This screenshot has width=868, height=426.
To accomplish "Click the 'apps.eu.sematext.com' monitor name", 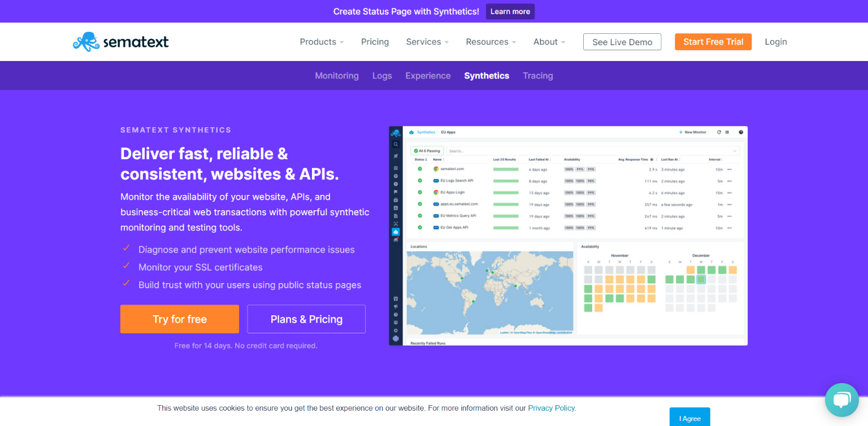I will [x=459, y=204].
